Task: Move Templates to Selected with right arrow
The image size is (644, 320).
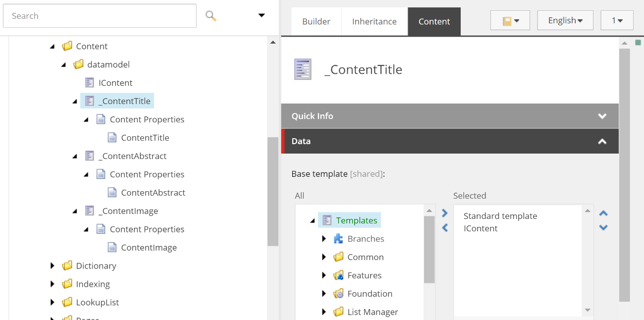Action: [444, 212]
